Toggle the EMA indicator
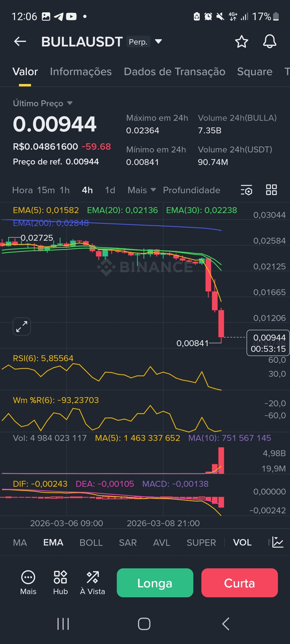290x644 pixels. pos(53,543)
